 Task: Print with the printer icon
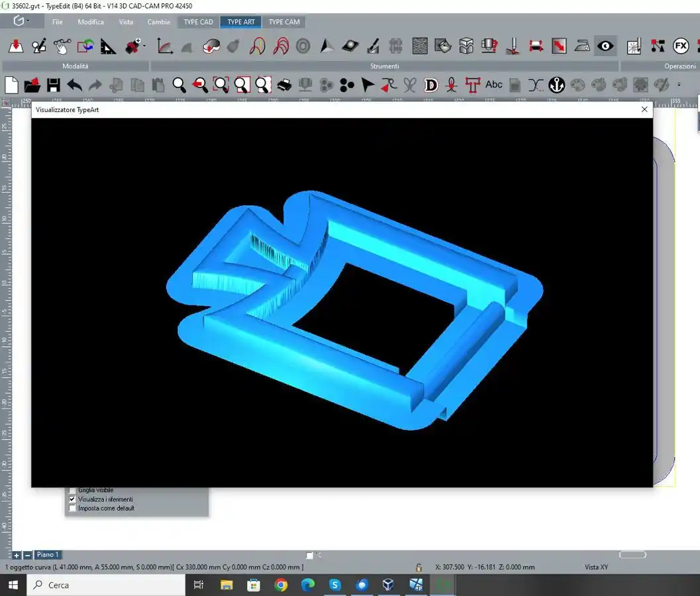284,85
